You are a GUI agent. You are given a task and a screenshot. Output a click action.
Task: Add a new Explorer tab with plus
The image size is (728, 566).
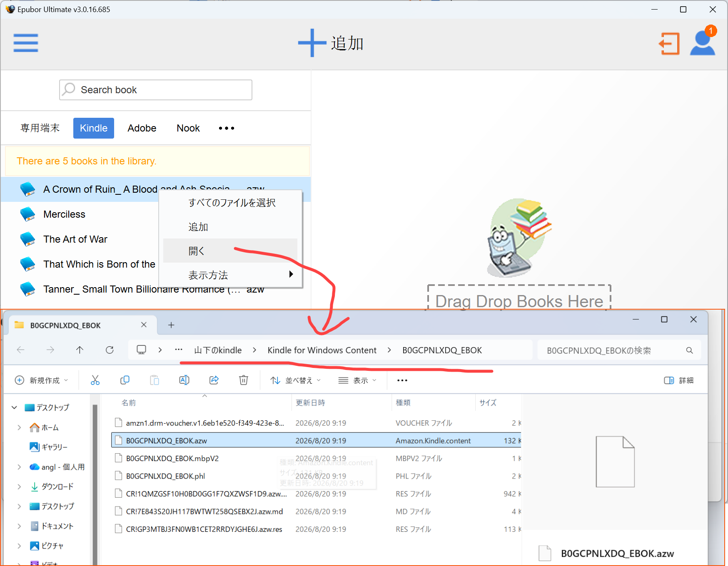click(x=171, y=325)
